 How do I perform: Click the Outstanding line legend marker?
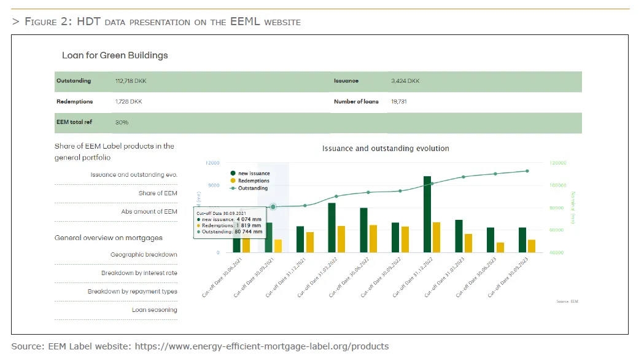(x=233, y=189)
